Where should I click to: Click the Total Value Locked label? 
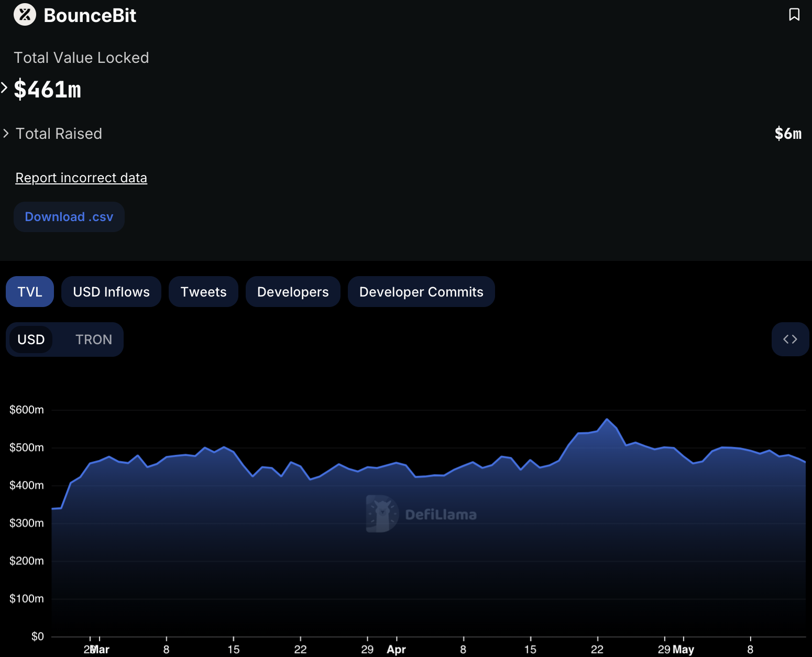[81, 58]
